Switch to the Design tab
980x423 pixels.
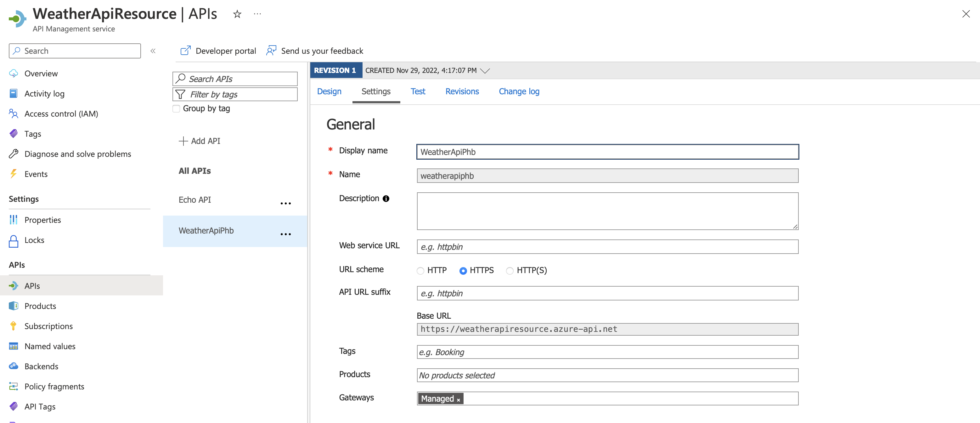click(329, 91)
